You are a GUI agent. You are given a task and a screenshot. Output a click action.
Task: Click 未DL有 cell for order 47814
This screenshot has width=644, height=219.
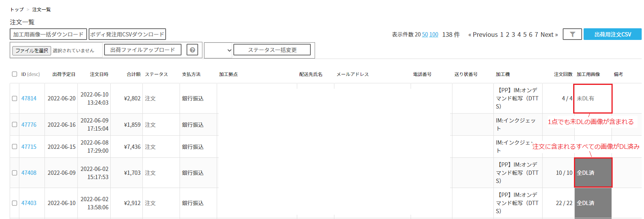(593, 98)
